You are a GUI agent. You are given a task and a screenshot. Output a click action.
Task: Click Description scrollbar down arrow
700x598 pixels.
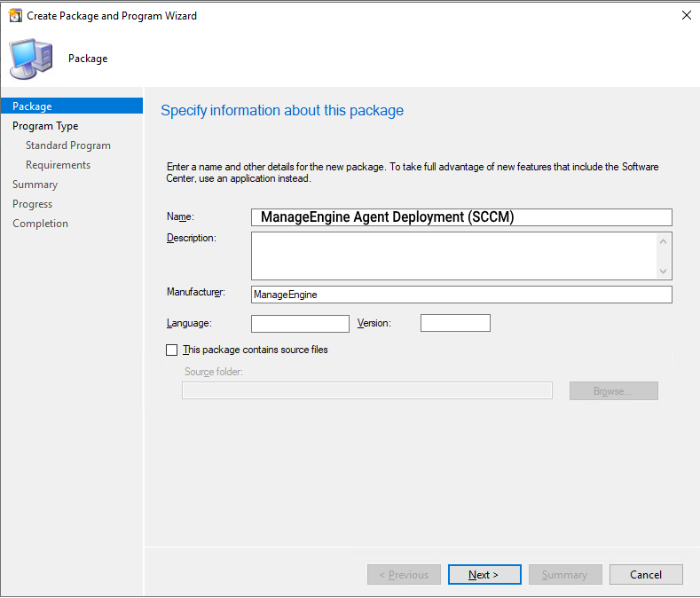(x=663, y=271)
